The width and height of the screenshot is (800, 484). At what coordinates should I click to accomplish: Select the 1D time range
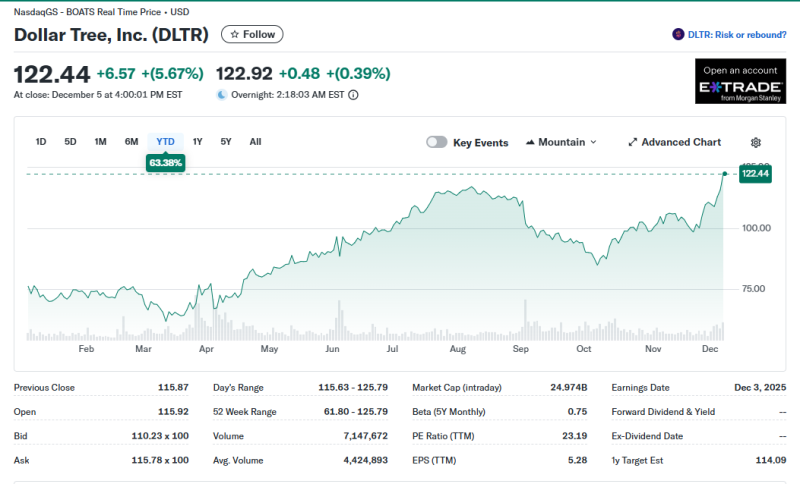tap(41, 141)
